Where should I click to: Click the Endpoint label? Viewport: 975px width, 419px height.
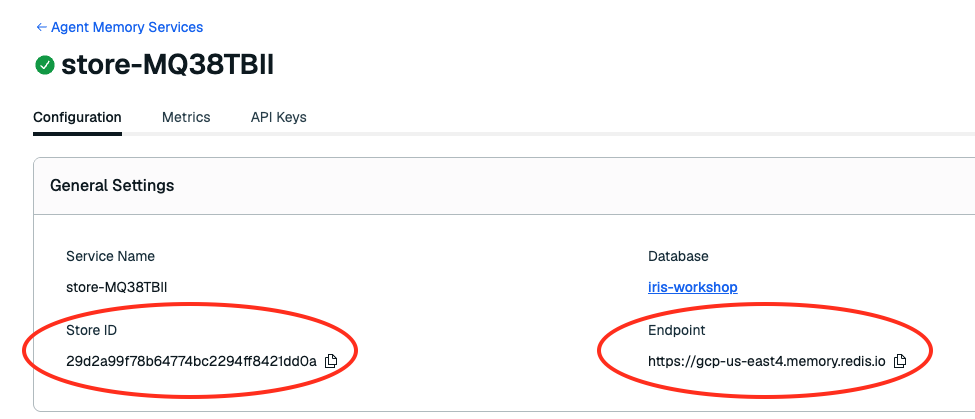click(677, 330)
